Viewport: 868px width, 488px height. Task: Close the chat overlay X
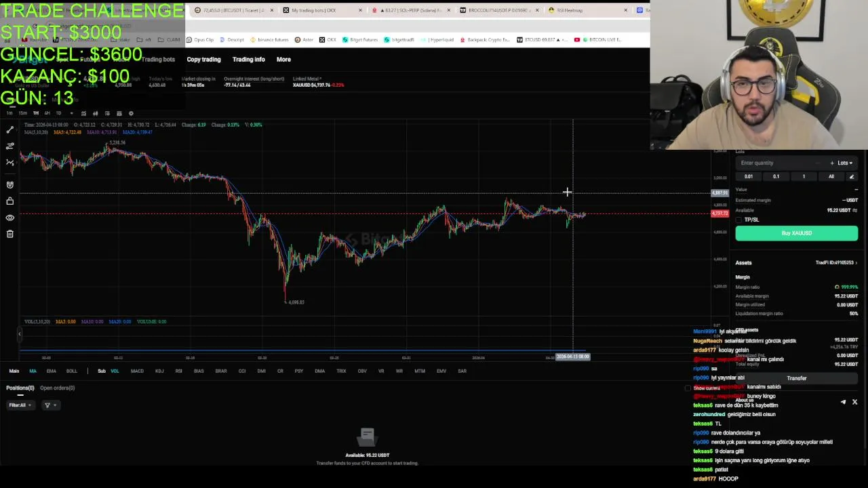coord(854,402)
